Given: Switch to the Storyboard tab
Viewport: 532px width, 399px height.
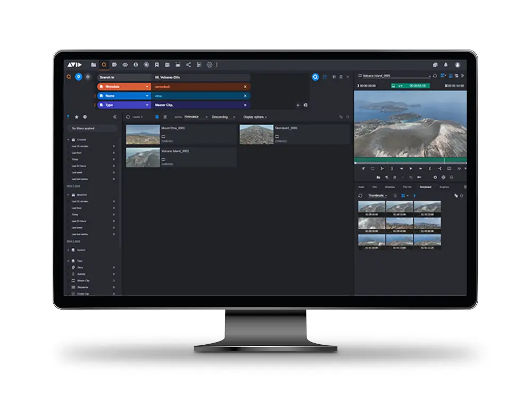Looking at the screenshot, I should click(x=425, y=187).
